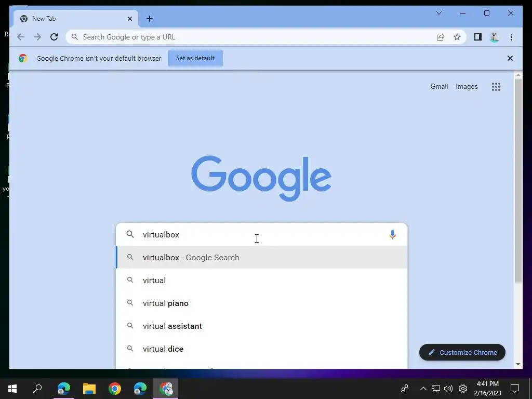Screen dimensions: 532x399
Task: Reload the current page
Action: coord(54,37)
